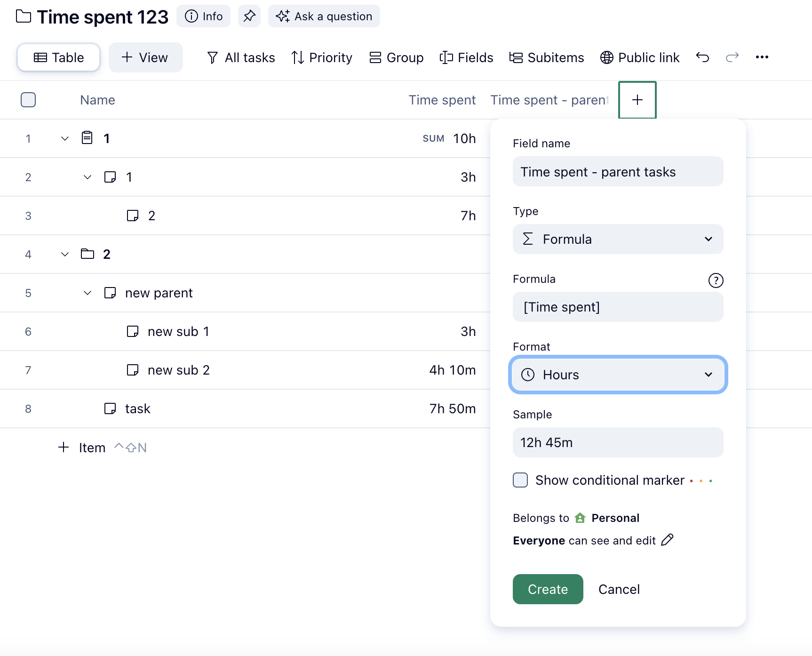
Task: Cancel the new field dialog
Action: [619, 589]
